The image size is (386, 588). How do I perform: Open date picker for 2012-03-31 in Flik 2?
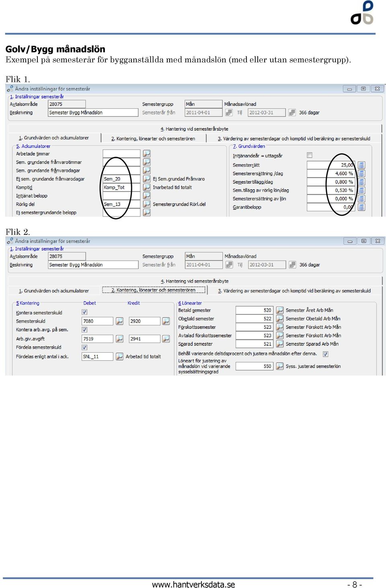point(292,265)
